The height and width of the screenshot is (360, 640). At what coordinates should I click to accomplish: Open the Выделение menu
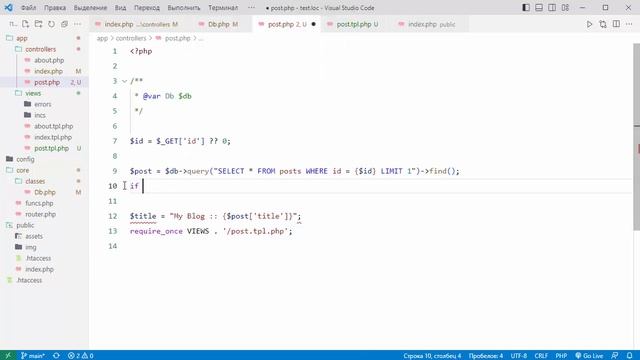(90, 8)
